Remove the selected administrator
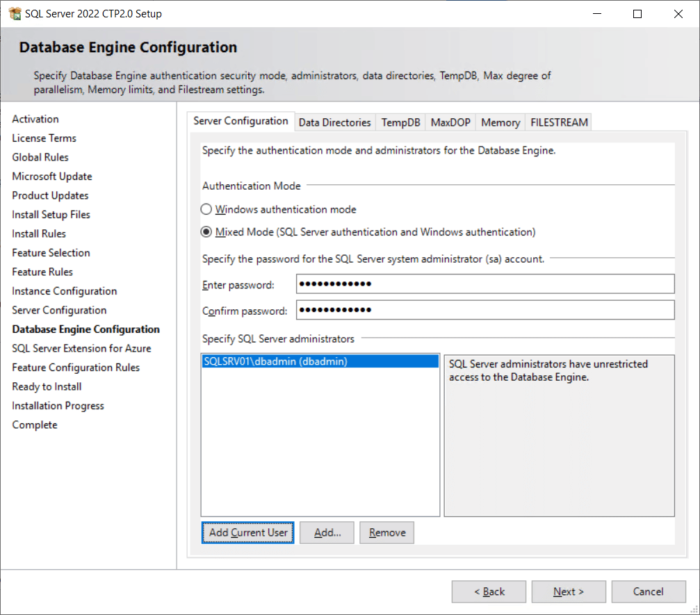The image size is (700, 615). pyautogui.click(x=387, y=533)
